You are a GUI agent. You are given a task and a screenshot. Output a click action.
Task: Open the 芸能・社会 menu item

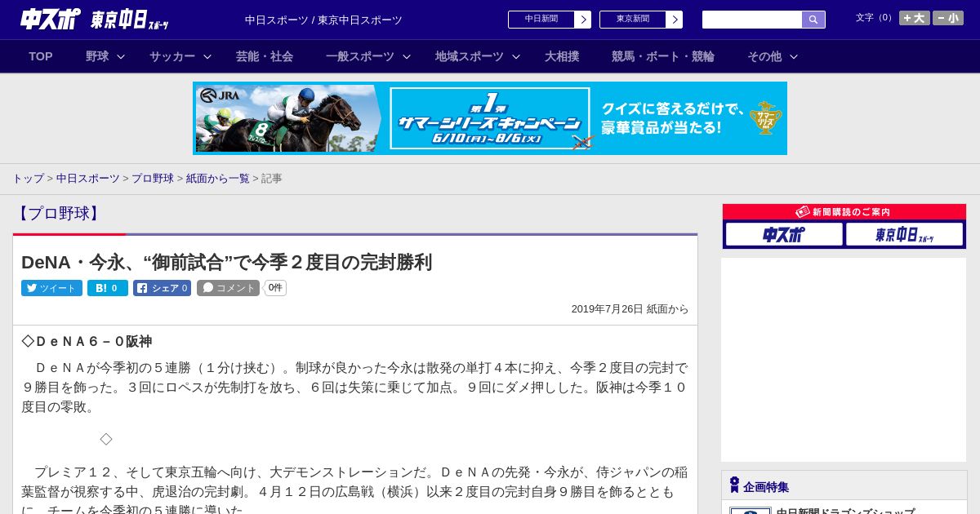click(265, 56)
